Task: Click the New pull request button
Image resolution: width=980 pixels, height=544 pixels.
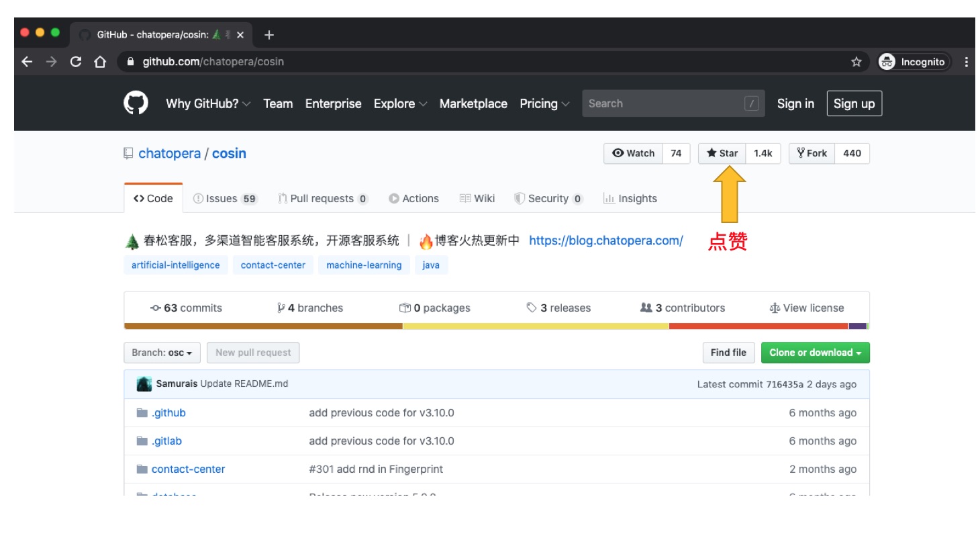Action: coord(253,353)
